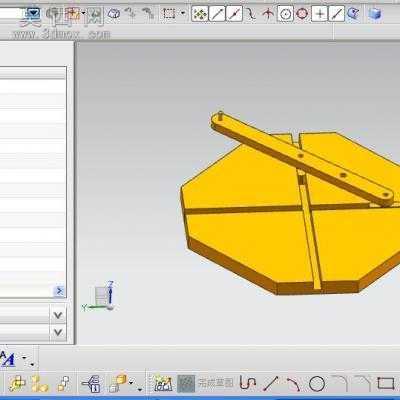Select the pin at the link bar end
400x400 pixels.
221,116
